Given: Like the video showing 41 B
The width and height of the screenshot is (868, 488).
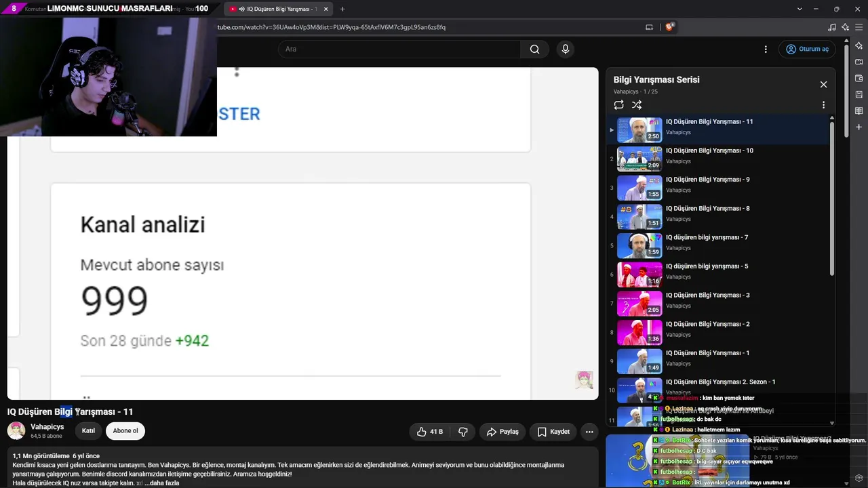Looking at the screenshot, I should [430, 432].
